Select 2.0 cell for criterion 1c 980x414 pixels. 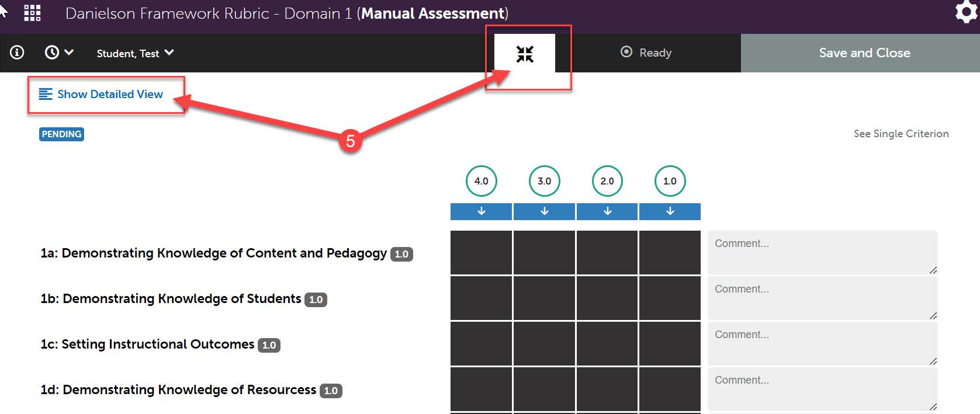tap(607, 343)
